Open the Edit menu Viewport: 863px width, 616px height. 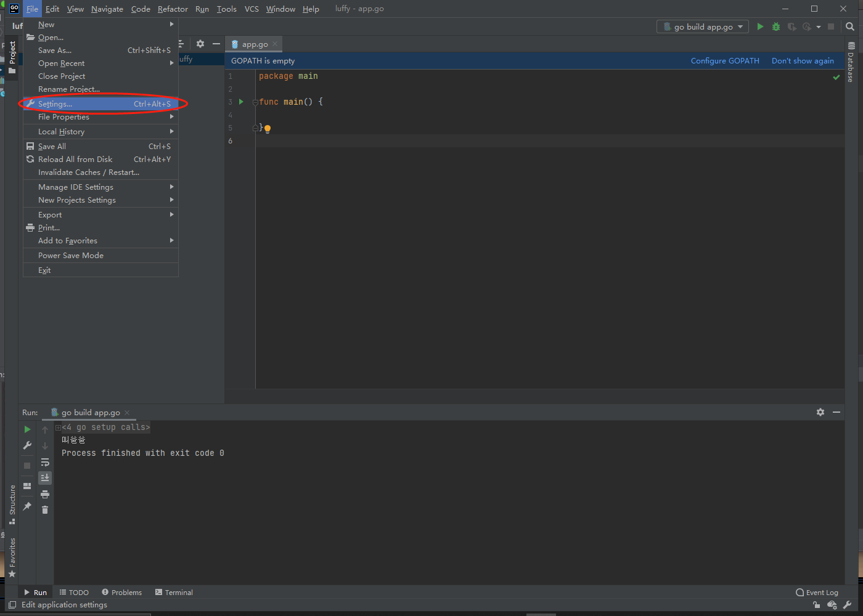click(x=52, y=9)
